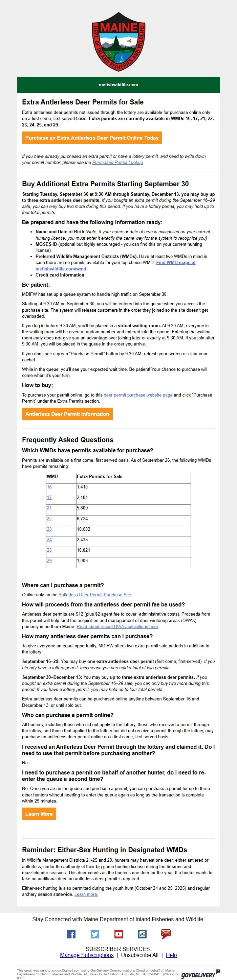
Task: Click the red email envelope icon
Action: tap(166, 934)
